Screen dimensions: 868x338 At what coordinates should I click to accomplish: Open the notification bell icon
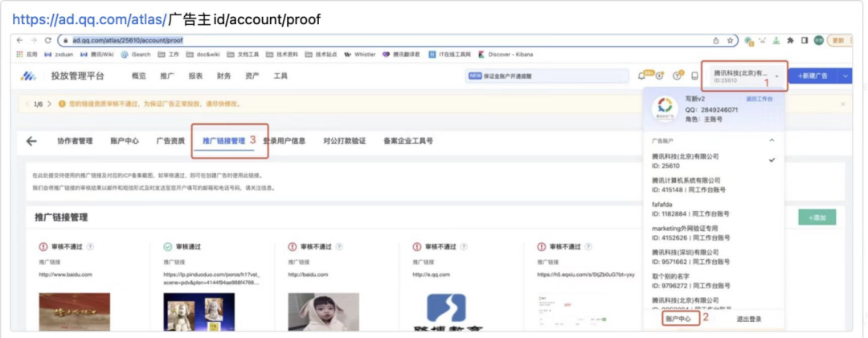pyautogui.click(x=642, y=76)
